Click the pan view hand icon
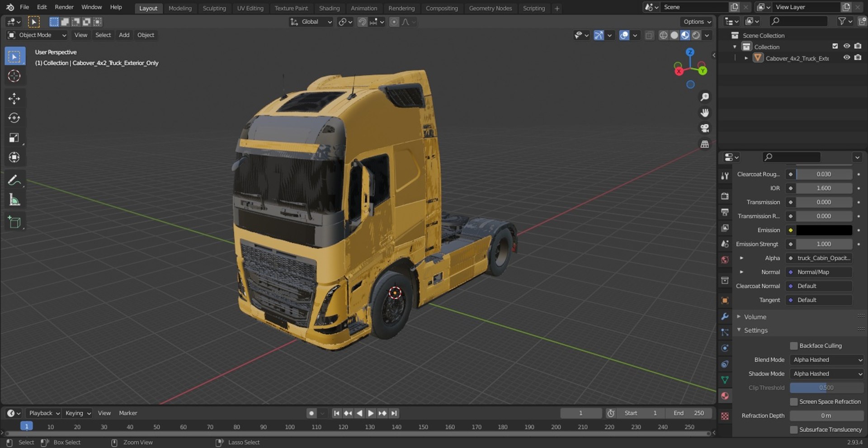This screenshot has height=448, width=868. click(x=704, y=113)
